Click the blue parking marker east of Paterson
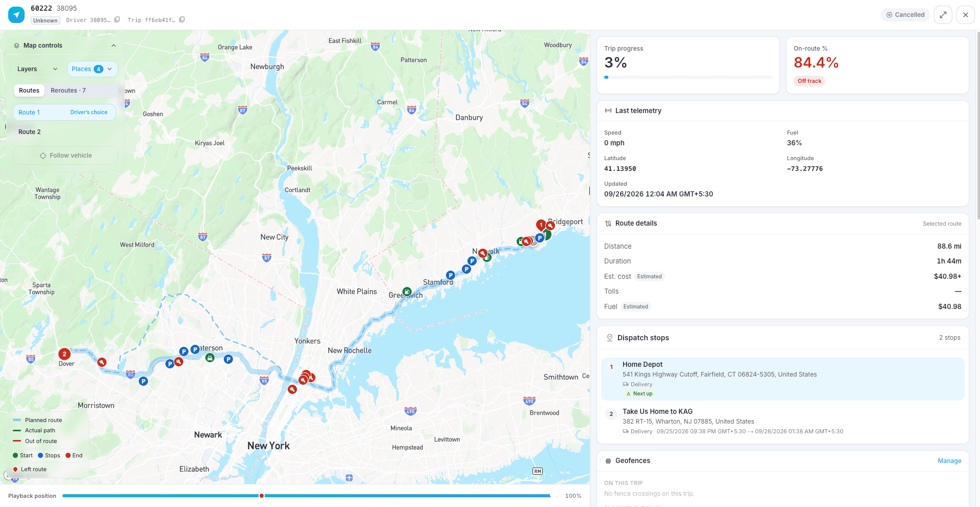 (x=228, y=359)
